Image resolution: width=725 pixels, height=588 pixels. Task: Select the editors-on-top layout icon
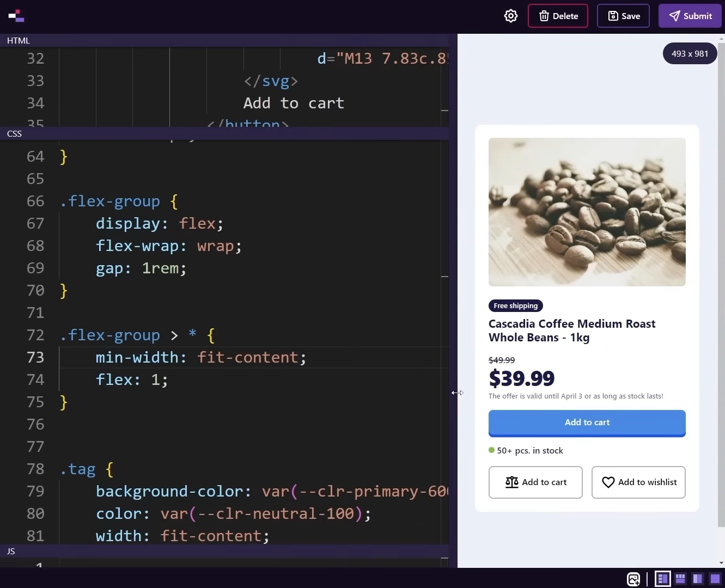(x=680, y=579)
